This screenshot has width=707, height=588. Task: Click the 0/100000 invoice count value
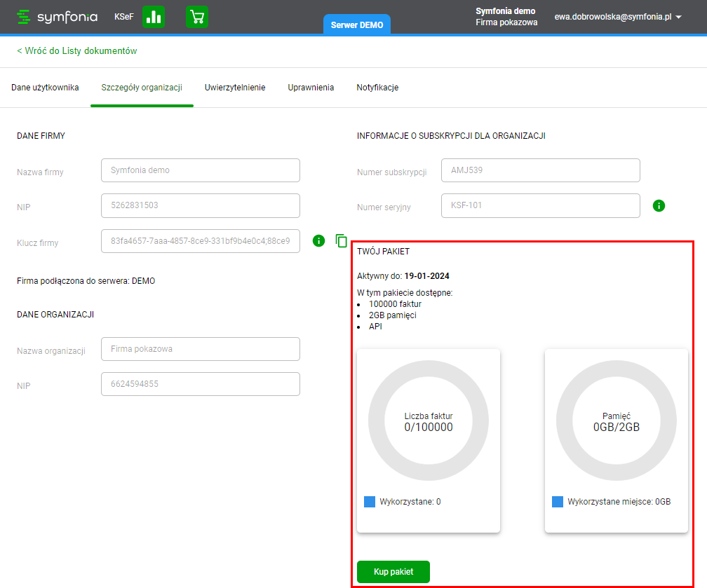click(x=429, y=427)
